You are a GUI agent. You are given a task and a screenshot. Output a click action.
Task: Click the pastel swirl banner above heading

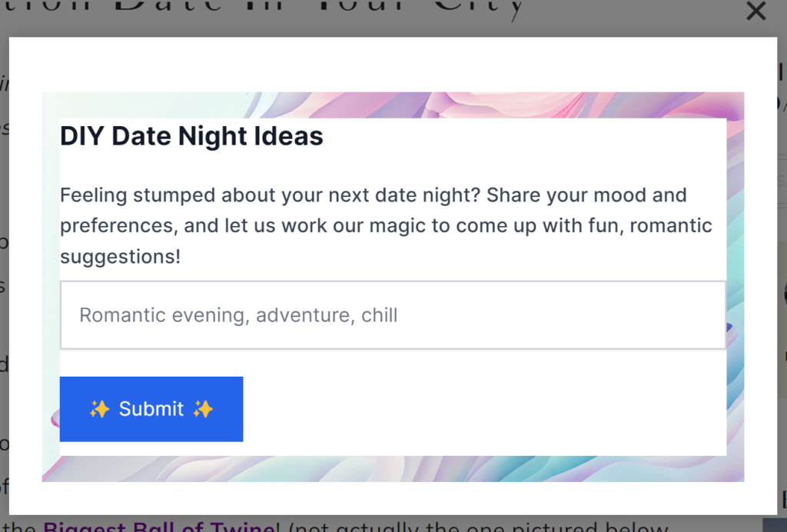tap(393, 105)
